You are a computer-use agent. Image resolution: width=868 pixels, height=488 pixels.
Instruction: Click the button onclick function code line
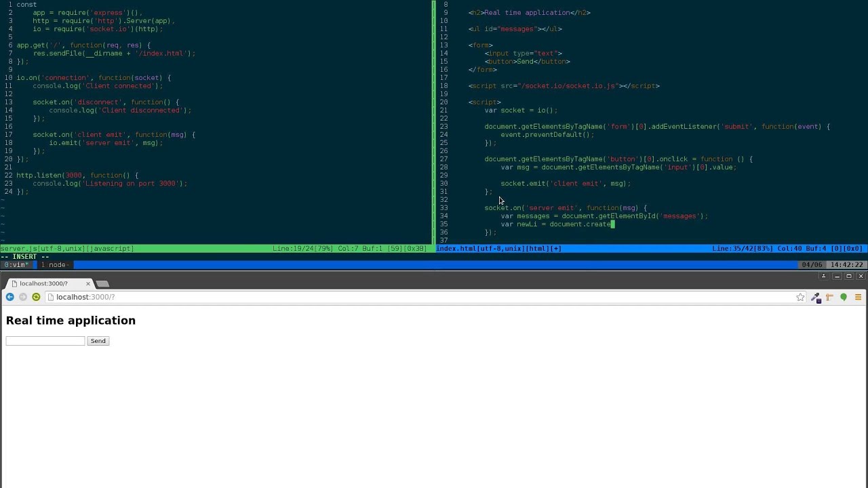pos(618,159)
